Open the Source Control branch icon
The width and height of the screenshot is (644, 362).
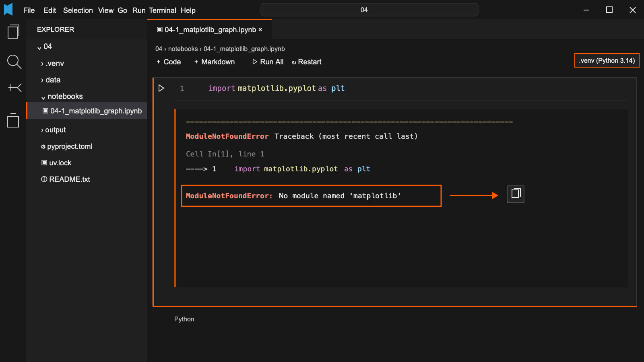(14, 88)
